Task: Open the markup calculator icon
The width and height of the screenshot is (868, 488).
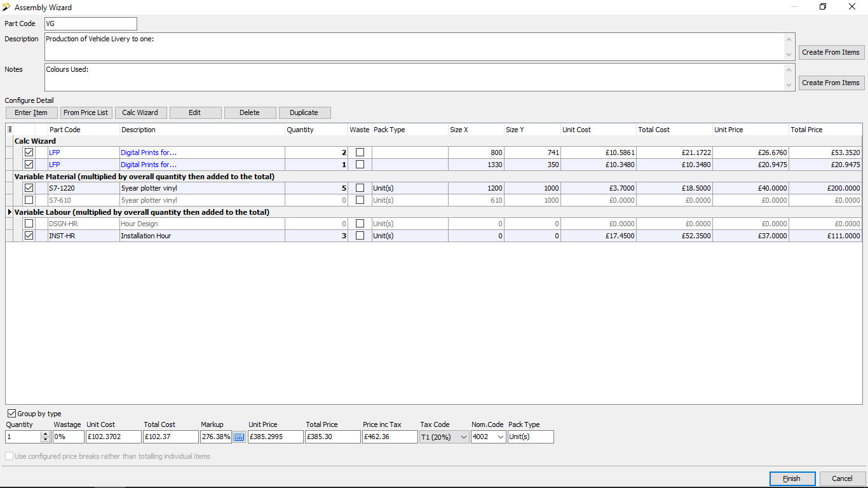Action: 239,437
